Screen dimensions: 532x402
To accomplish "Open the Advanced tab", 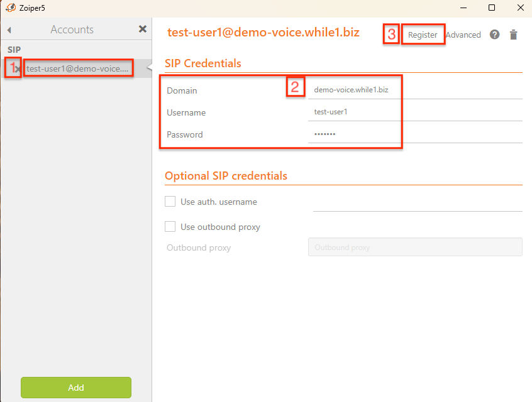I will click(463, 35).
